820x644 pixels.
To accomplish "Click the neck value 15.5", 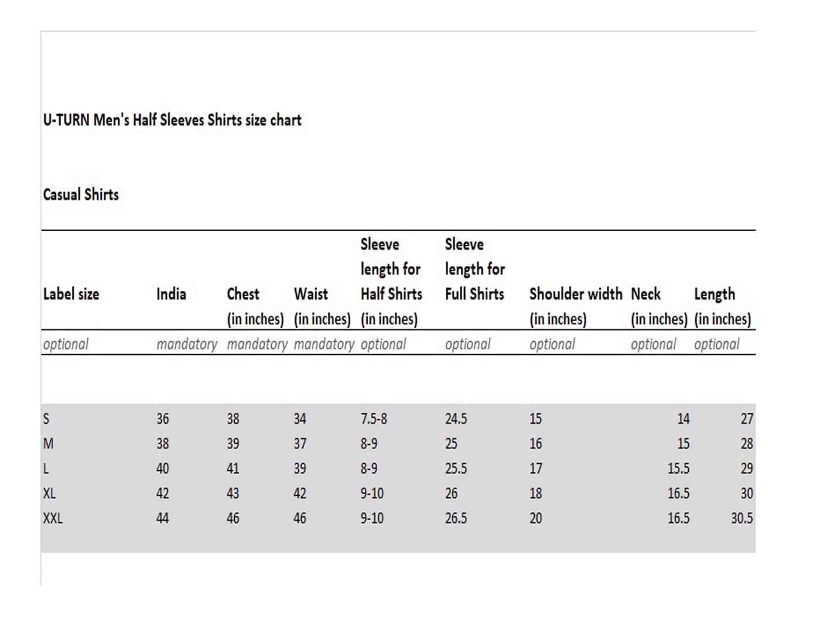I will [x=678, y=468].
